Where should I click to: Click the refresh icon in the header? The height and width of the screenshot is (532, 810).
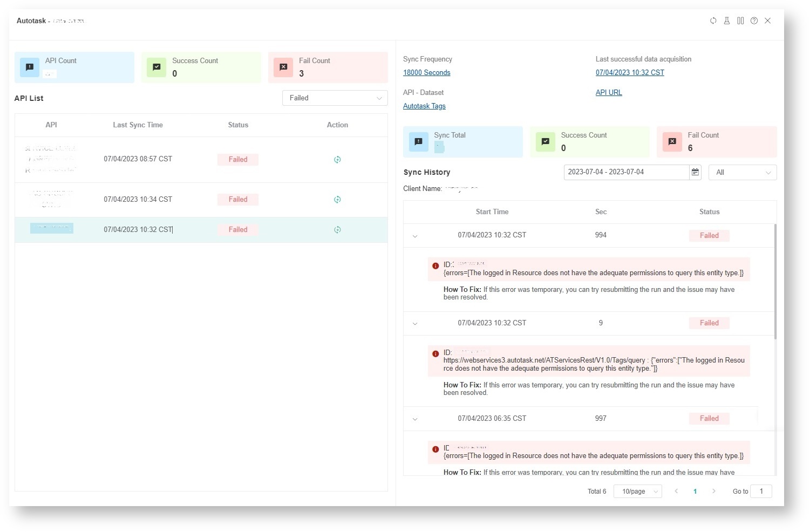(713, 21)
